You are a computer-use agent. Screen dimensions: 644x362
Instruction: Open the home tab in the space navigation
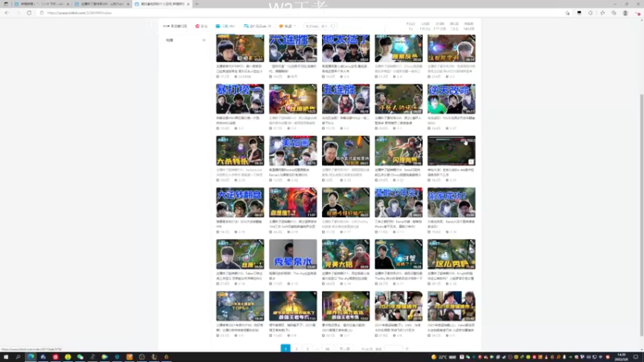175,26
